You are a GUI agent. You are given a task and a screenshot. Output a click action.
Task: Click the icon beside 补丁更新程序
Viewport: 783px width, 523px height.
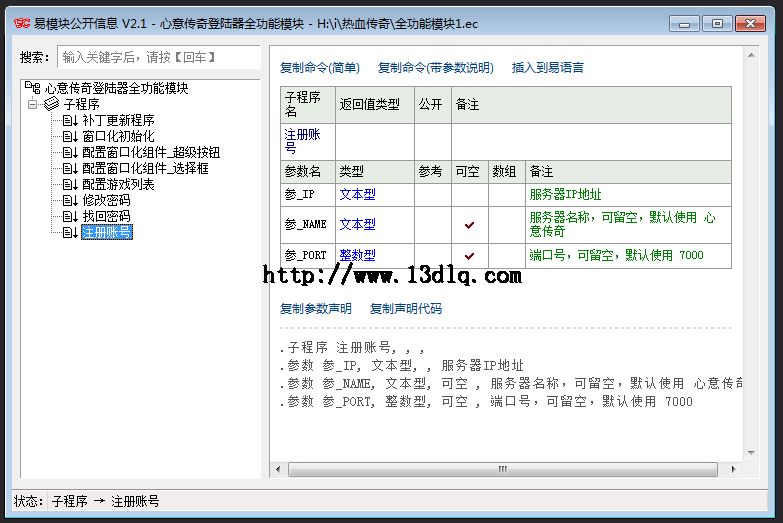pyautogui.click(x=70, y=120)
